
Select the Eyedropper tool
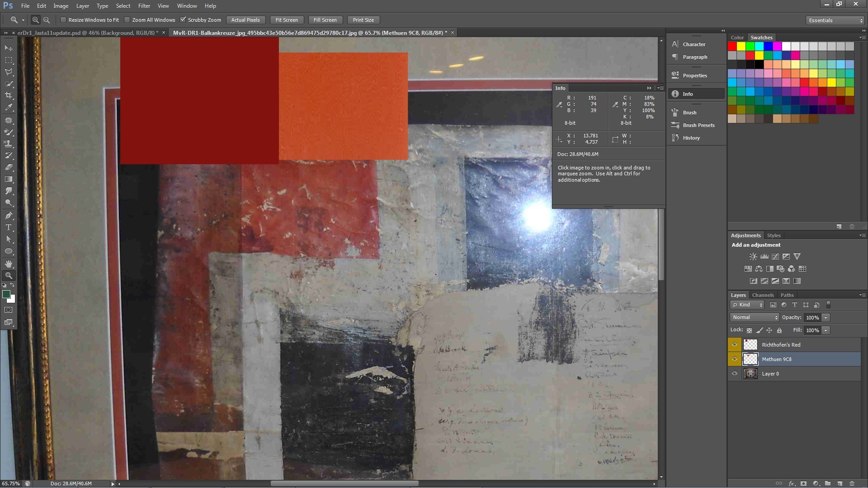coord(9,108)
